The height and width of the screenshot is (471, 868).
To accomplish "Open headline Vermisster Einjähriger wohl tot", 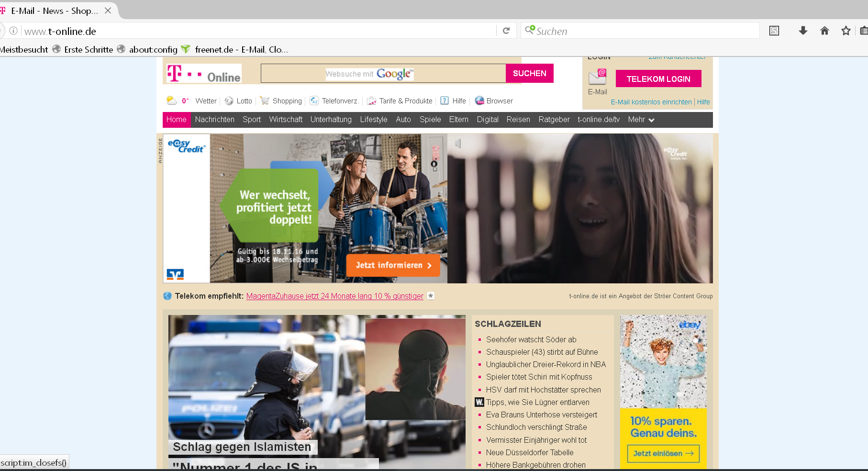I will point(536,440).
